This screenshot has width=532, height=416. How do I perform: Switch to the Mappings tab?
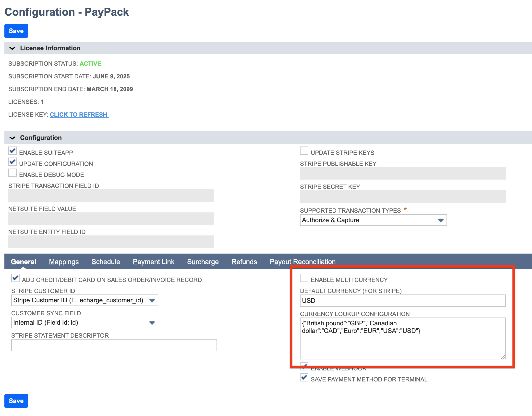(x=64, y=262)
